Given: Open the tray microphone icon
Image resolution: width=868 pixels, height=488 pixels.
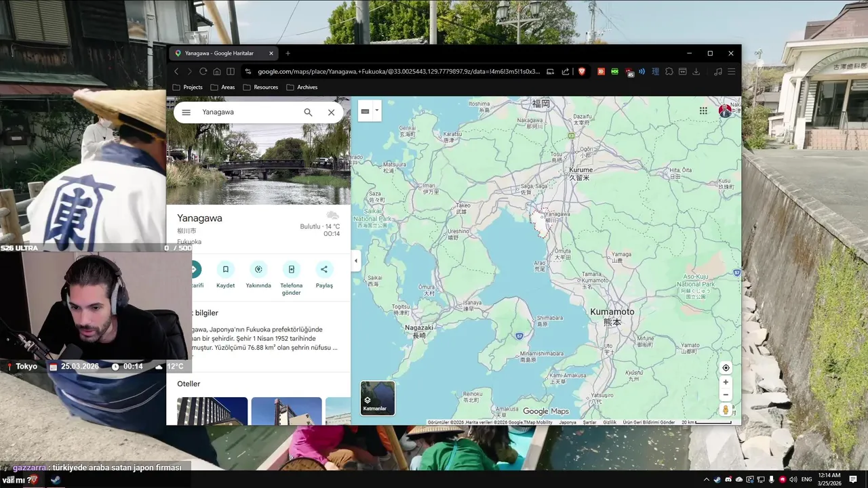Looking at the screenshot, I should tap(772, 479).
